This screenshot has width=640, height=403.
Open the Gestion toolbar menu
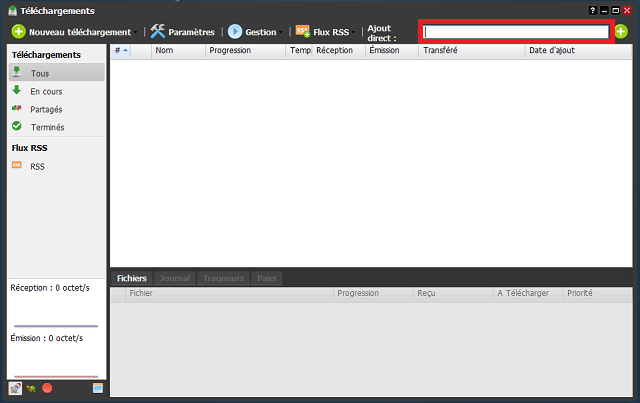256,32
